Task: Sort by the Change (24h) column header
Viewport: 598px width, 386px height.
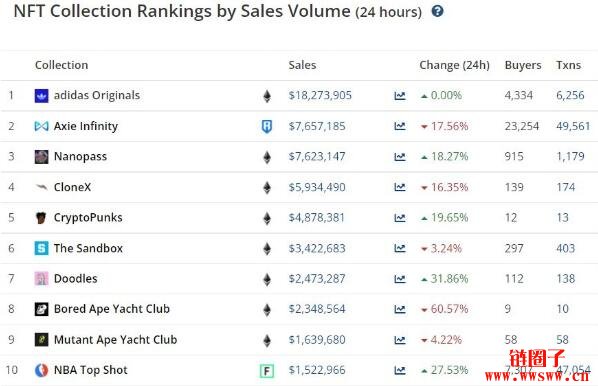Action: tap(454, 65)
